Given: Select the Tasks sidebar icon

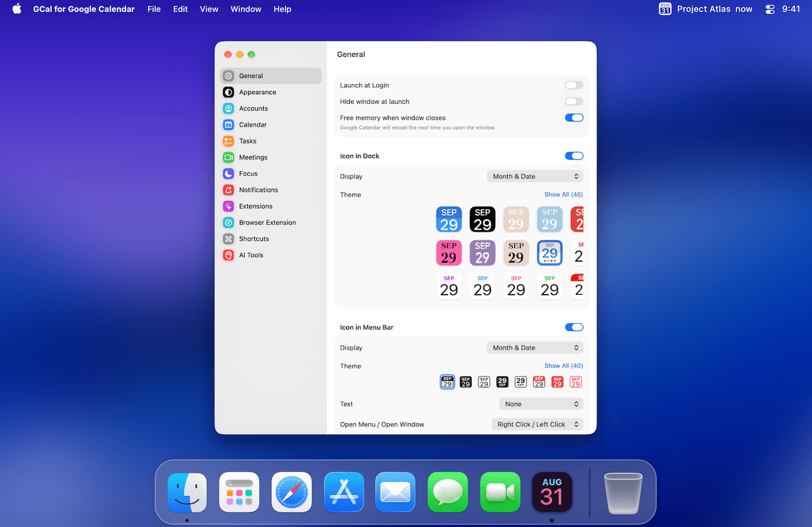Looking at the screenshot, I should pyautogui.click(x=229, y=141).
